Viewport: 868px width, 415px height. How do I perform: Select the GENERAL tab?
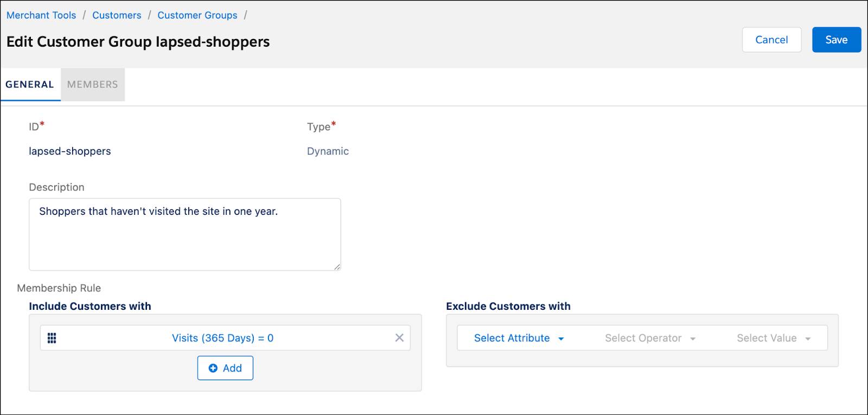pyautogui.click(x=30, y=84)
